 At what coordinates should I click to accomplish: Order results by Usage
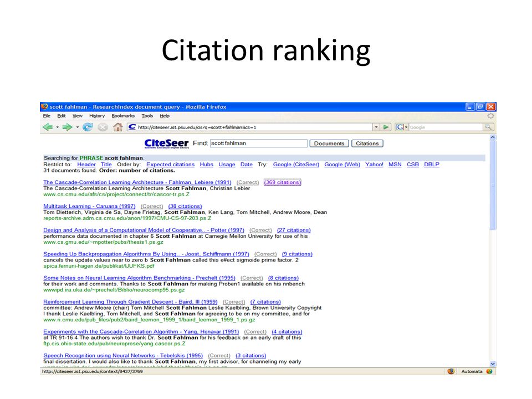coord(227,164)
